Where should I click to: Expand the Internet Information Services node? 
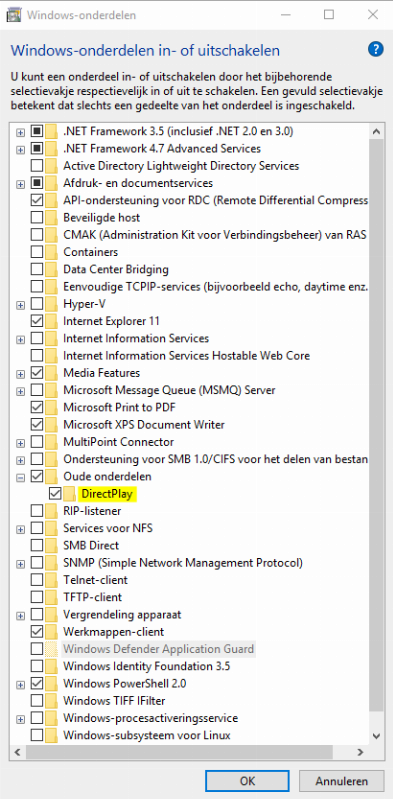(x=20, y=339)
